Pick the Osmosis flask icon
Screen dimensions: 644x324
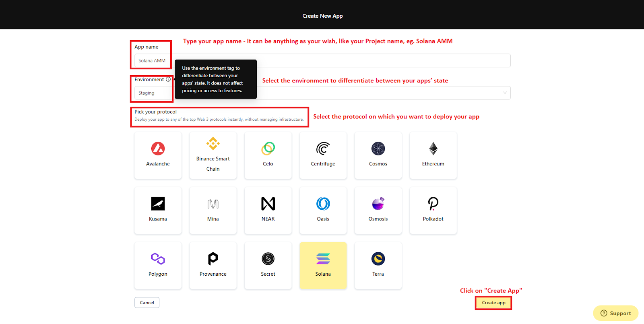[x=378, y=204]
